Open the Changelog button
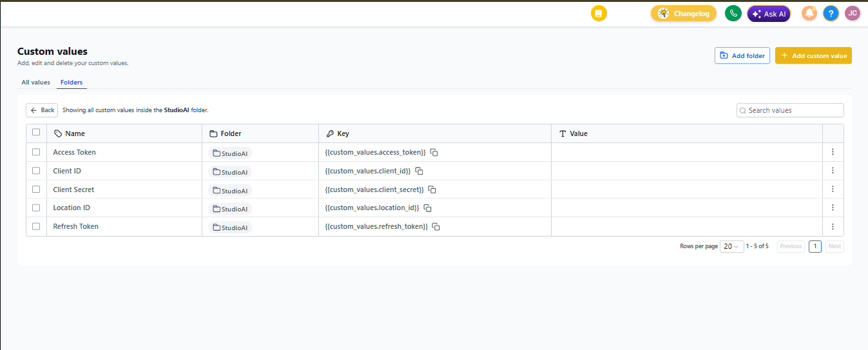This screenshot has width=868, height=350. tap(684, 14)
